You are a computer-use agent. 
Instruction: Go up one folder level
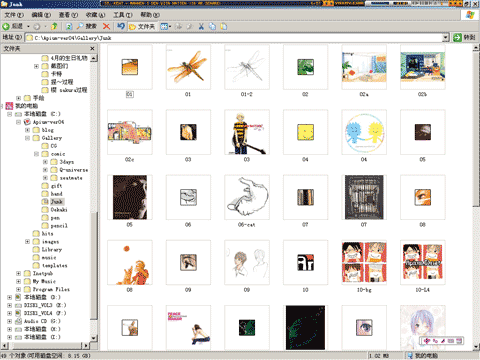coord(54,26)
